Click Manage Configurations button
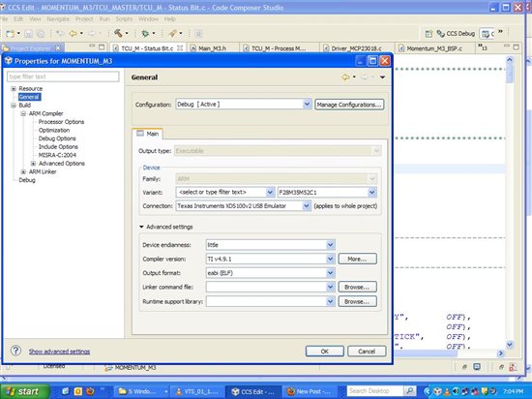The width and height of the screenshot is (532, 399). [x=349, y=105]
